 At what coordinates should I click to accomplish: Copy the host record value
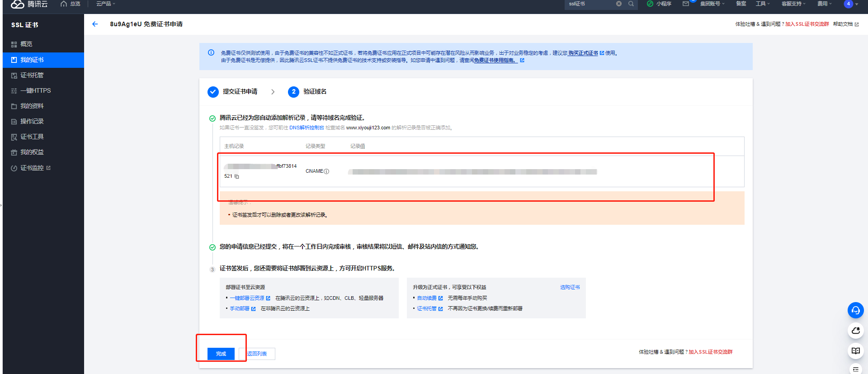[237, 176]
